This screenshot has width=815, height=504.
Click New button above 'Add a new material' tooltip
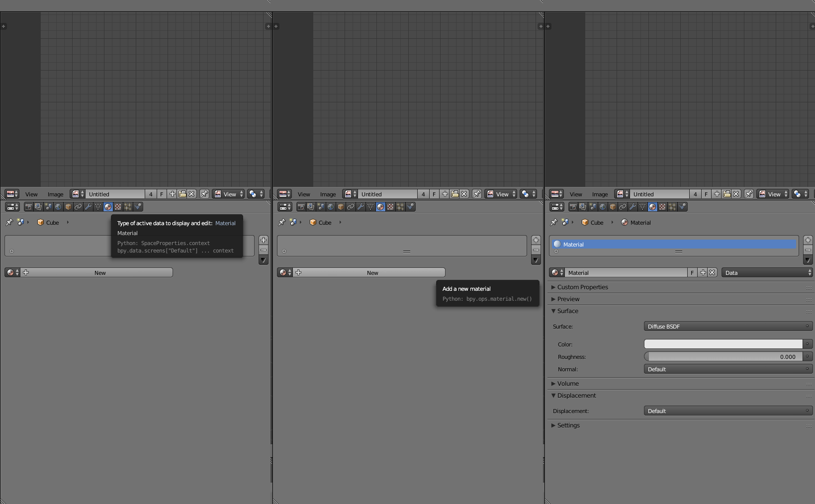(x=372, y=272)
